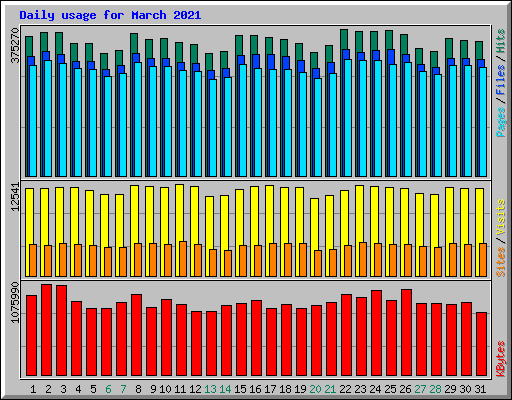Click the red KBytes bar for day 31

[482, 344]
